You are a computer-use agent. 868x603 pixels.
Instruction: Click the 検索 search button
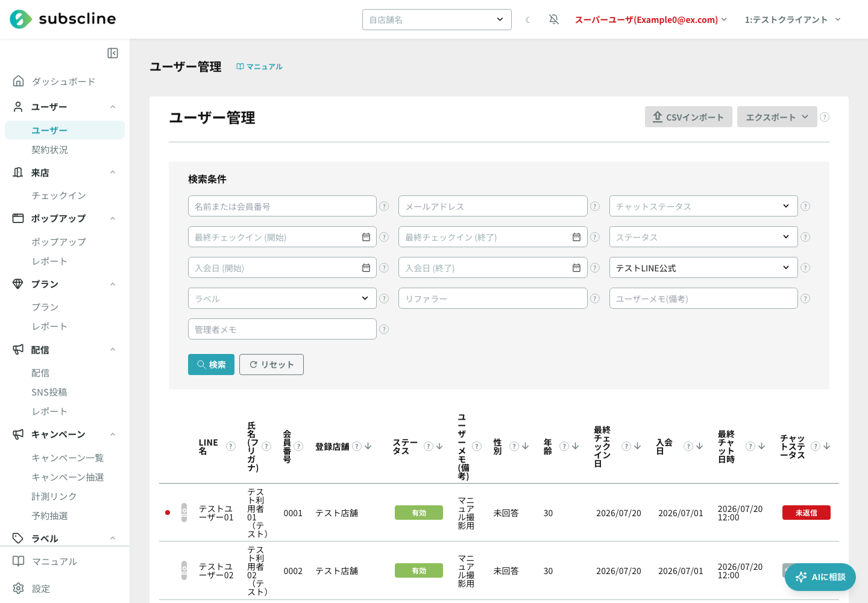211,365
